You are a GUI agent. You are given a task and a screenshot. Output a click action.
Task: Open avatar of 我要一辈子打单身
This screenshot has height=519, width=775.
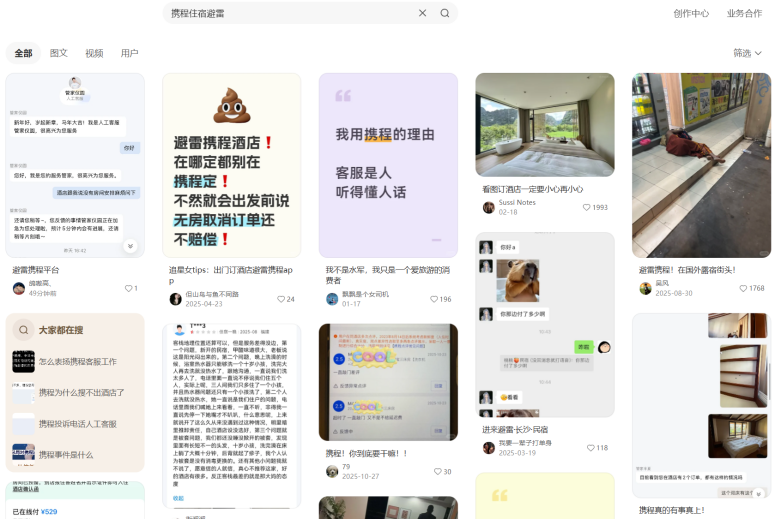coord(489,448)
